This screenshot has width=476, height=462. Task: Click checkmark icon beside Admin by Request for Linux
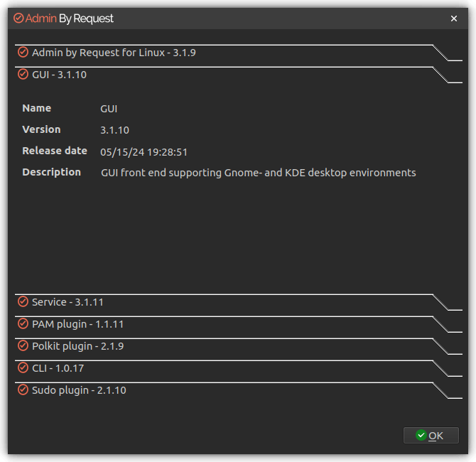tap(23, 53)
